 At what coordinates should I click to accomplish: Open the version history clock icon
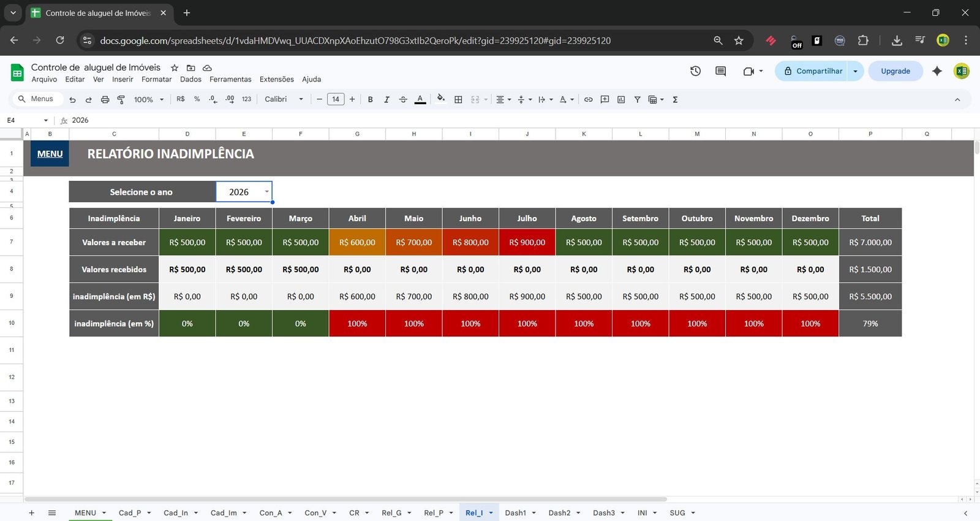(x=695, y=71)
